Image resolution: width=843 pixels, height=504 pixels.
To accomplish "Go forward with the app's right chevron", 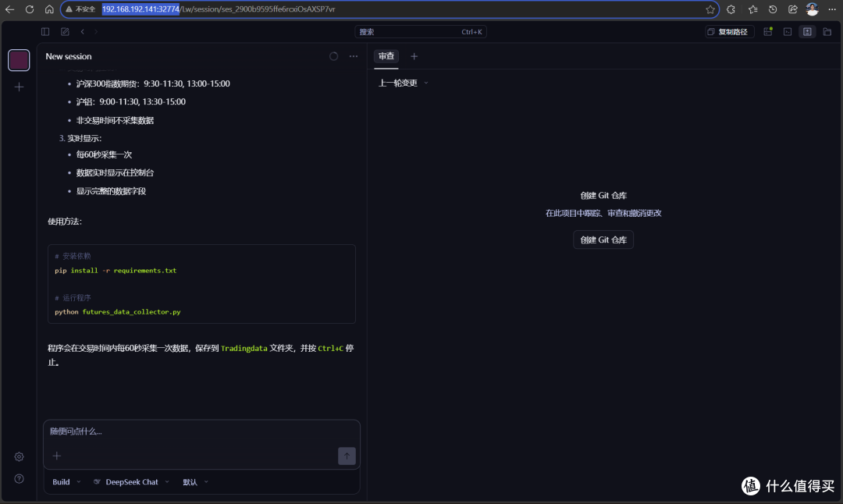I will (96, 32).
